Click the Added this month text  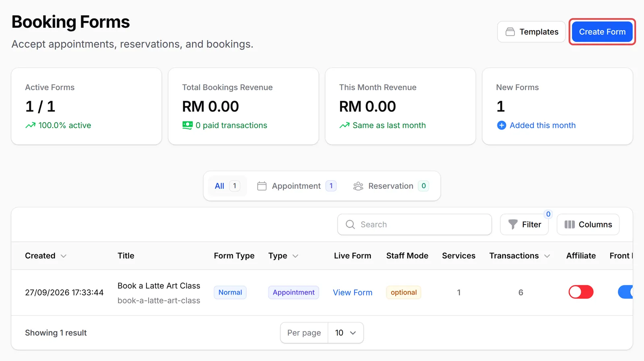tap(543, 126)
